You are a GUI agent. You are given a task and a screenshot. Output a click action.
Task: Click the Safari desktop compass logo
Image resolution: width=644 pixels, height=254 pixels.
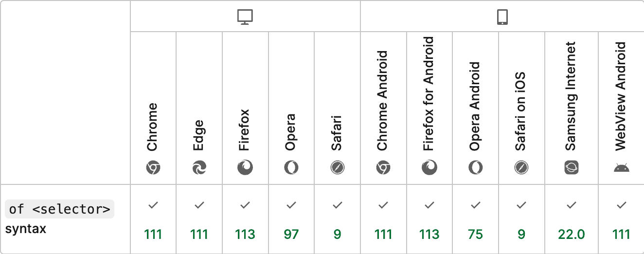click(x=337, y=168)
